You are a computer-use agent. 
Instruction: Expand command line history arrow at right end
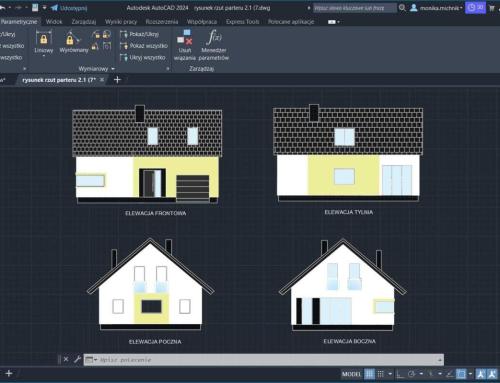pyautogui.click(x=440, y=360)
